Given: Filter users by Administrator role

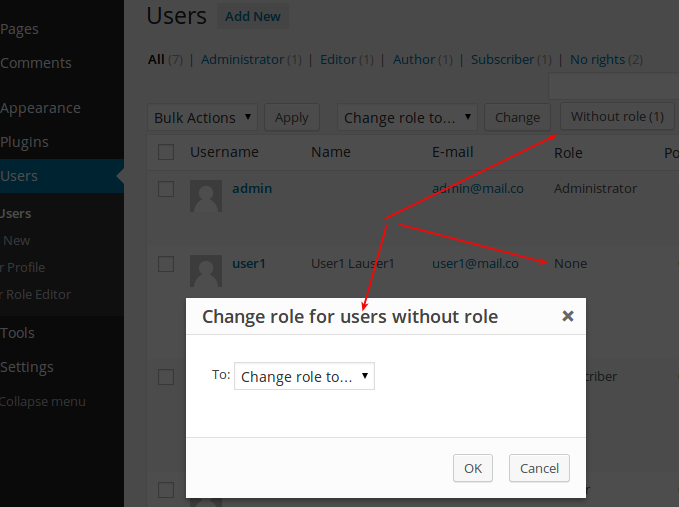Looking at the screenshot, I should [x=242, y=60].
